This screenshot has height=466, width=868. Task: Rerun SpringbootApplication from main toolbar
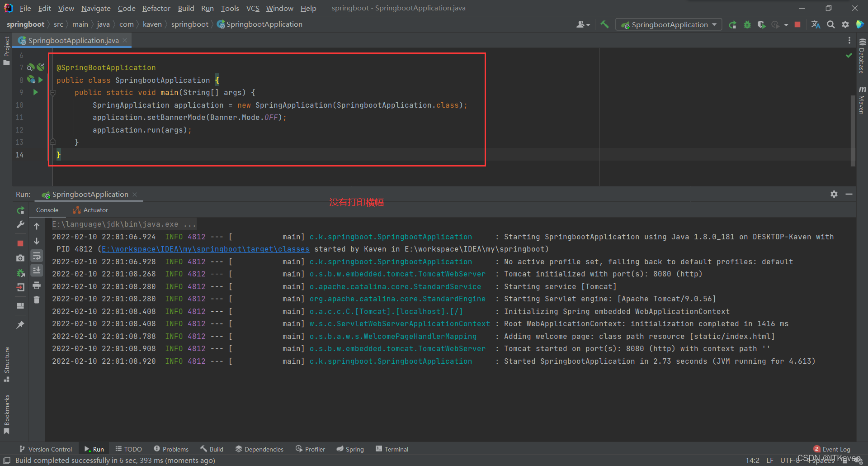click(x=733, y=24)
